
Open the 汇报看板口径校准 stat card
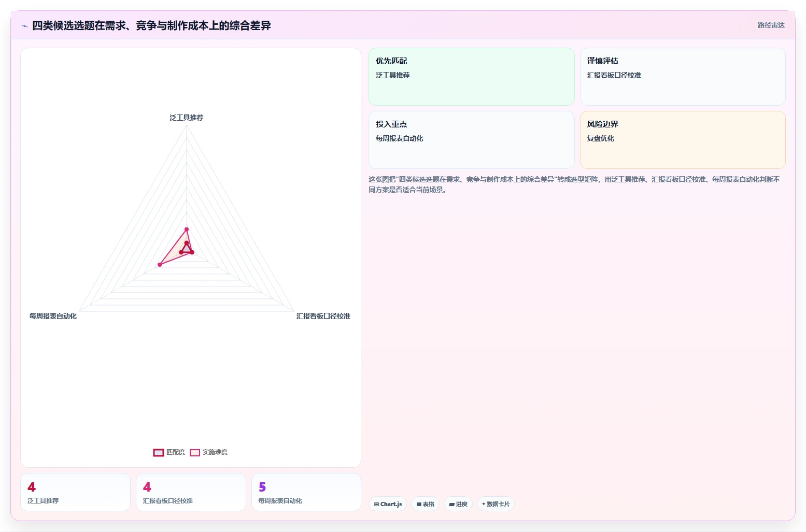[191, 492]
